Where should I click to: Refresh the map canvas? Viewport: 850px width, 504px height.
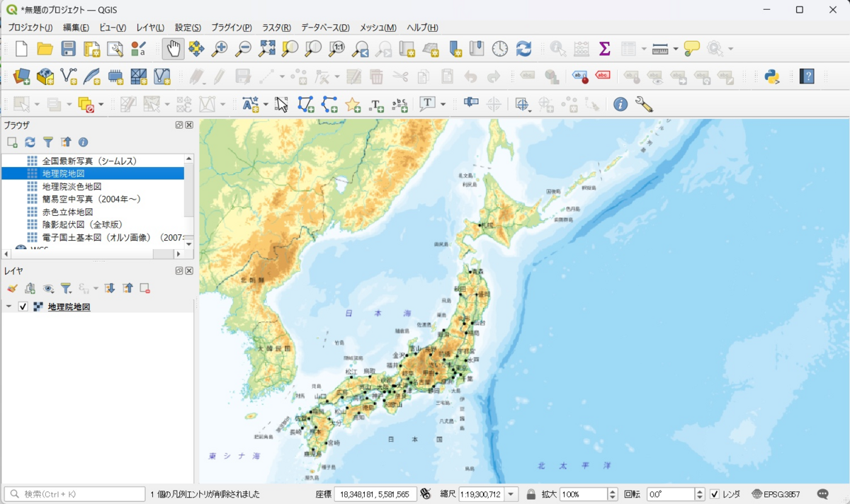523,49
